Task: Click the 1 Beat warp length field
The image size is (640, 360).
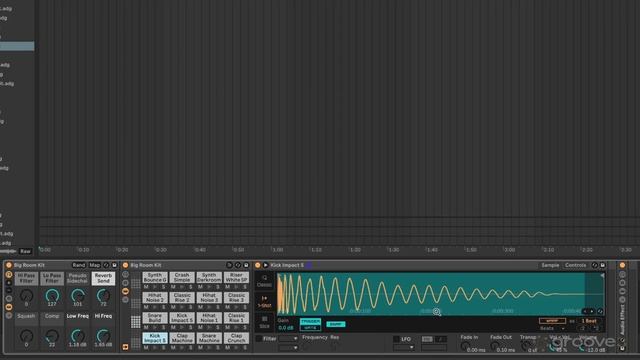Action: 589,321
